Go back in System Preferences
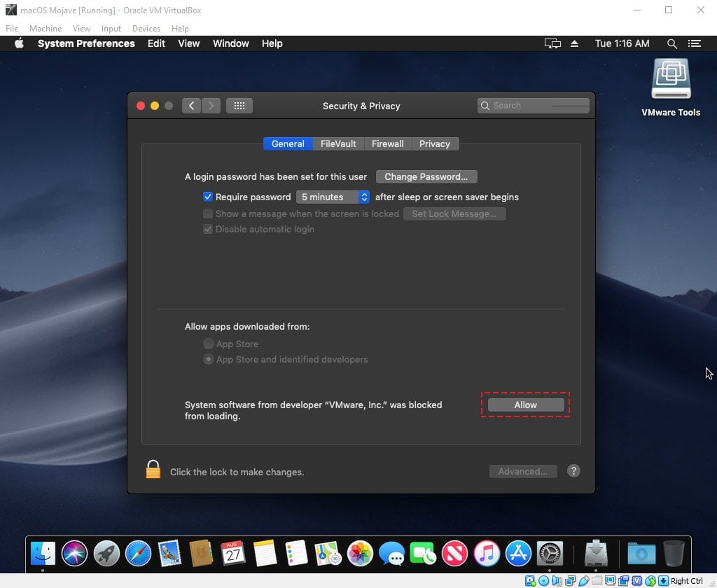 [191, 106]
